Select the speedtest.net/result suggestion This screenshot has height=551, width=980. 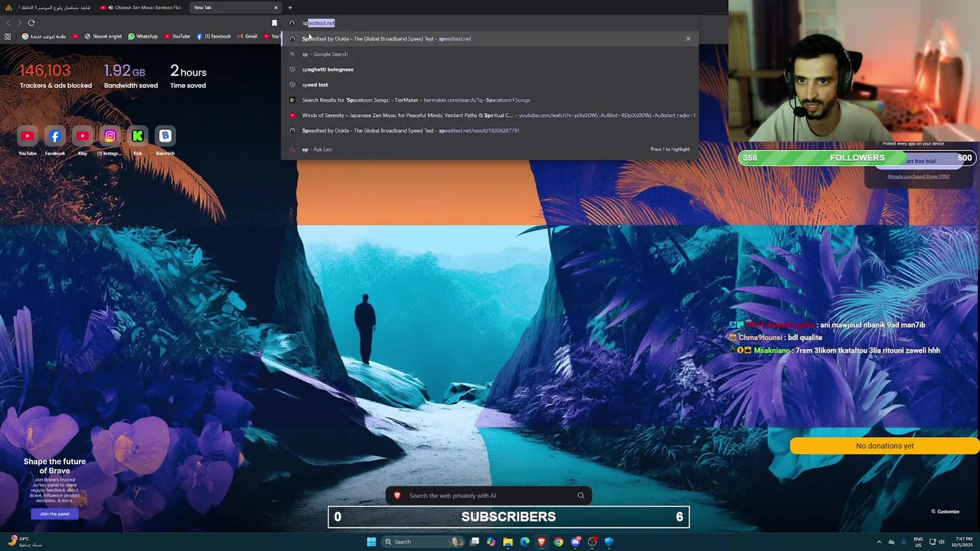[x=490, y=130]
